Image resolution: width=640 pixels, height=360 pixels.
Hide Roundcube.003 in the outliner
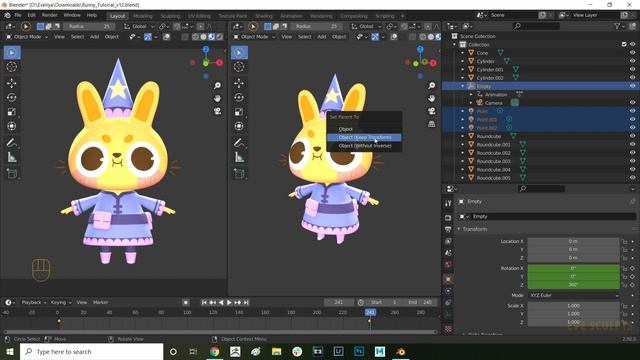click(632, 161)
